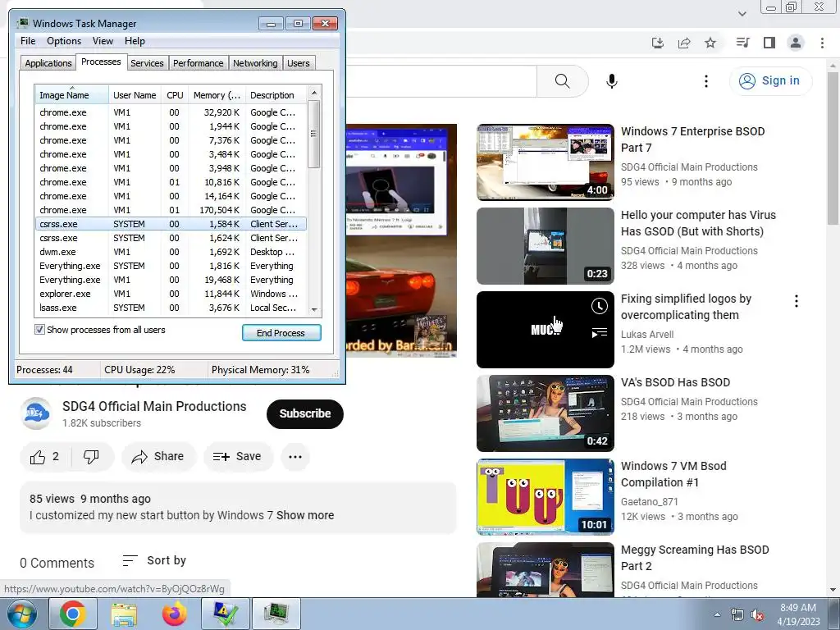This screenshot has height=630, width=840.
Task: Open VA's BSOD Has BSOD thumbnail
Action: pos(546,413)
